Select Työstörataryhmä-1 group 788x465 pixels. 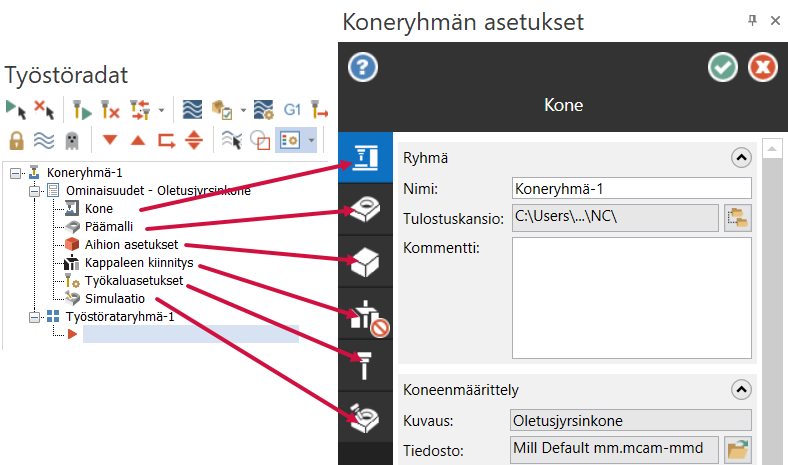120,317
